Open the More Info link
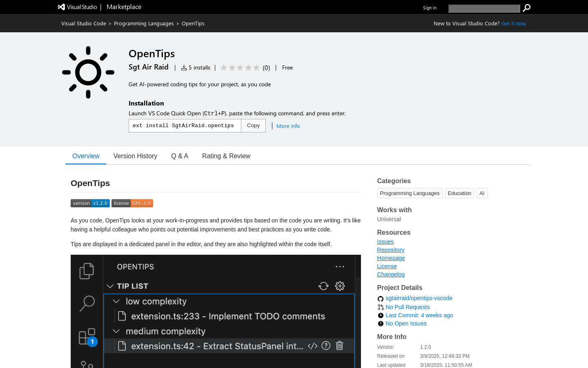The image size is (588, 368). pos(288,126)
